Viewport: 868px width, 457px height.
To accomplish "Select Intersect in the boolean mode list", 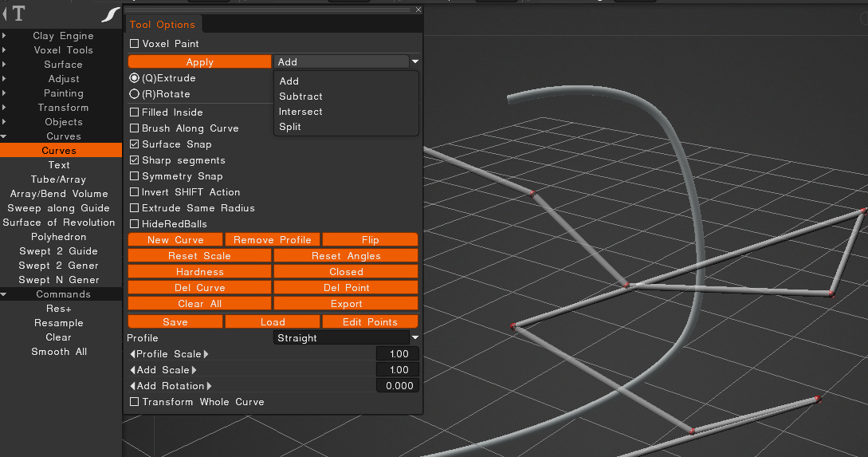I will [300, 112].
